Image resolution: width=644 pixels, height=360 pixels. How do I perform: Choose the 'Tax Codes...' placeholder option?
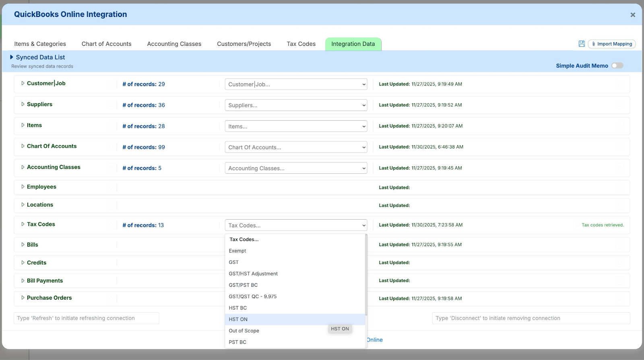click(295, 239)
